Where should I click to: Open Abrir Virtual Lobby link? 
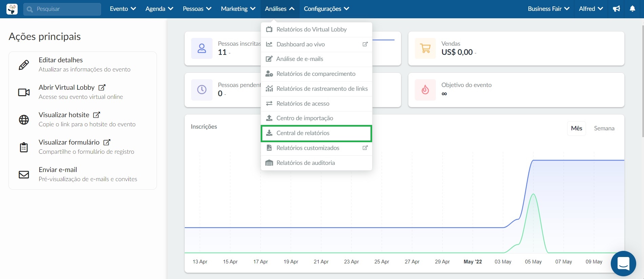[66, 87]
